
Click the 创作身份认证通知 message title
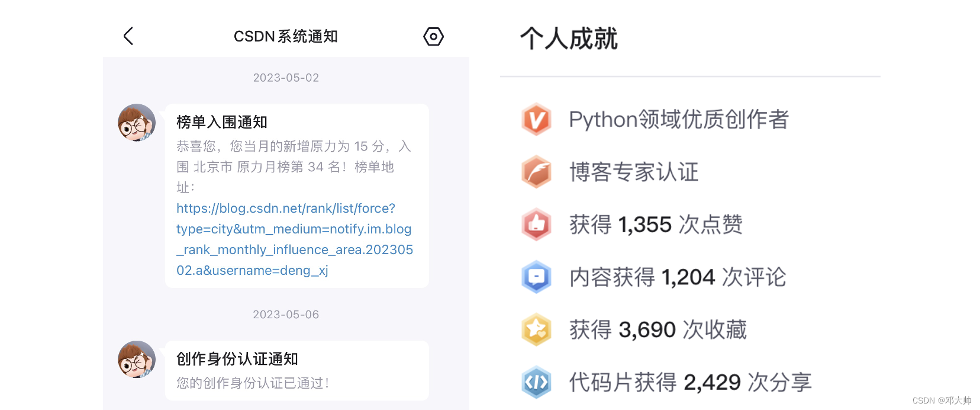237,359
